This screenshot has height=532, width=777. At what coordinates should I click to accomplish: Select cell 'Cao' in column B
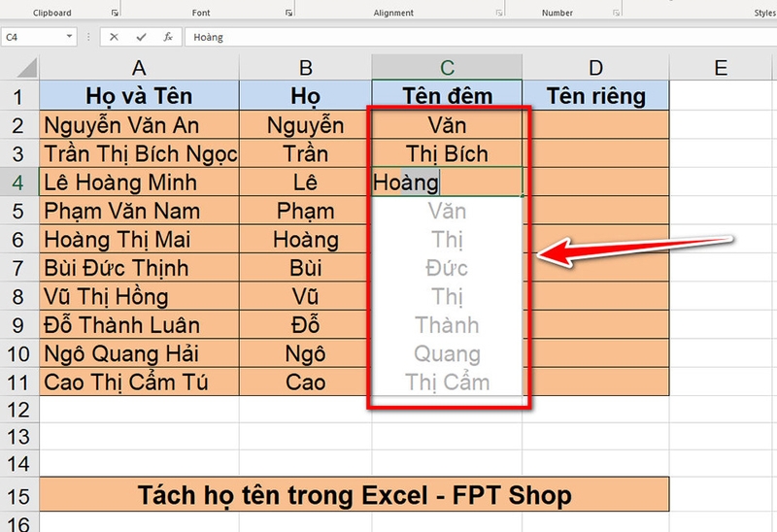(306, 382)
